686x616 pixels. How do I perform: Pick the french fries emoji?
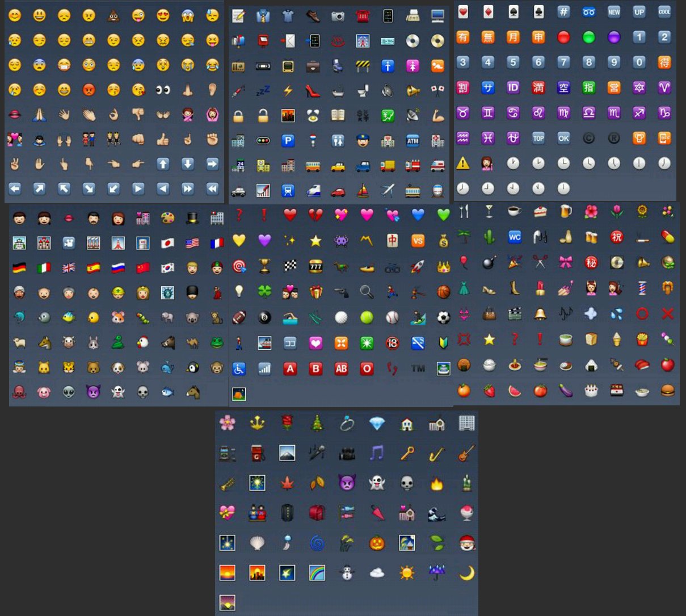pyautogui.click(x=642, y=339)
